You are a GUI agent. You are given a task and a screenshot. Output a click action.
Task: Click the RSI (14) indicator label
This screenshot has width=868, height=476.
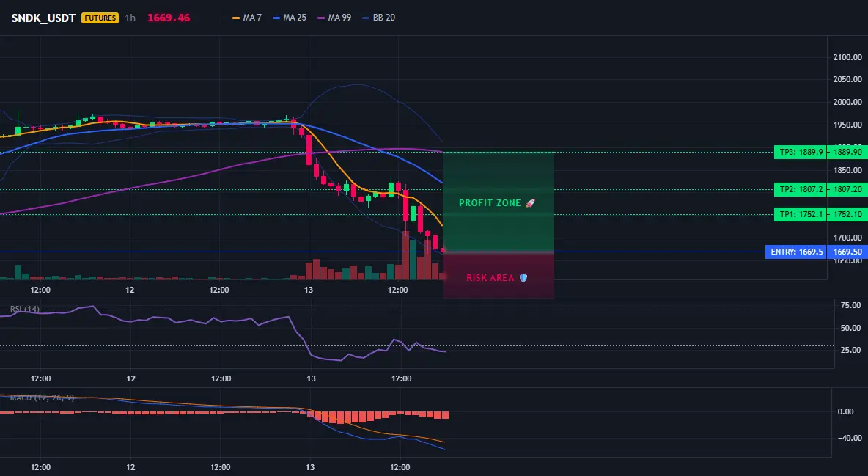click(x=25, y=309)
